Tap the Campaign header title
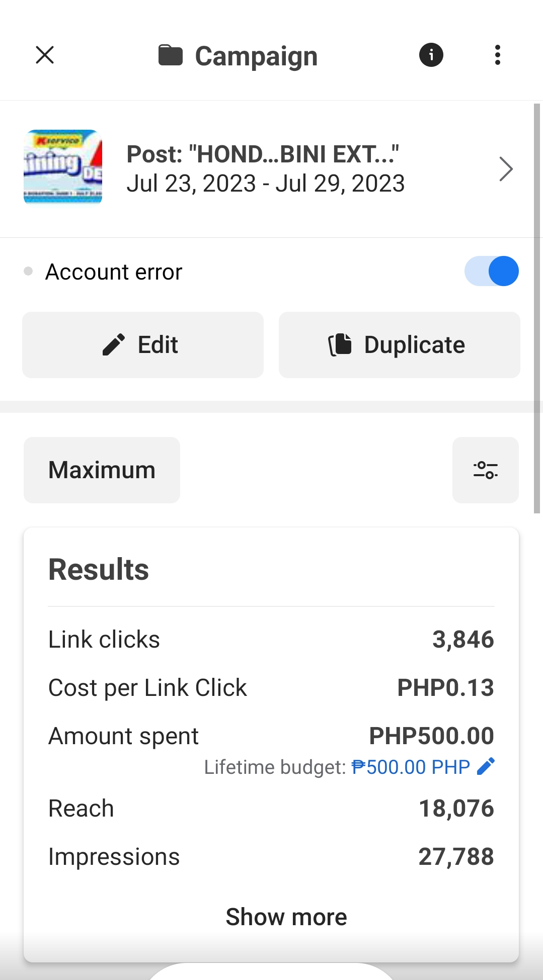 pyautogui.click(x=256, y=56)
